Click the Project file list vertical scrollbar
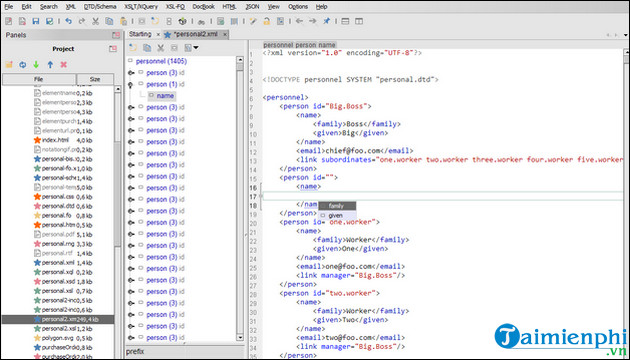Viewport: 630px width, 360px height. click(x=117, y=222)
